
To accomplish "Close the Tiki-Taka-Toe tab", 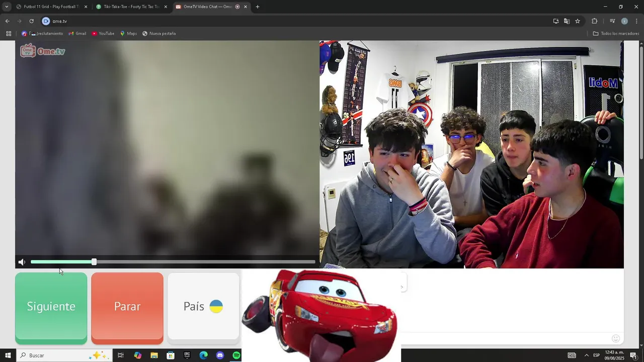I will pos(166,7).
